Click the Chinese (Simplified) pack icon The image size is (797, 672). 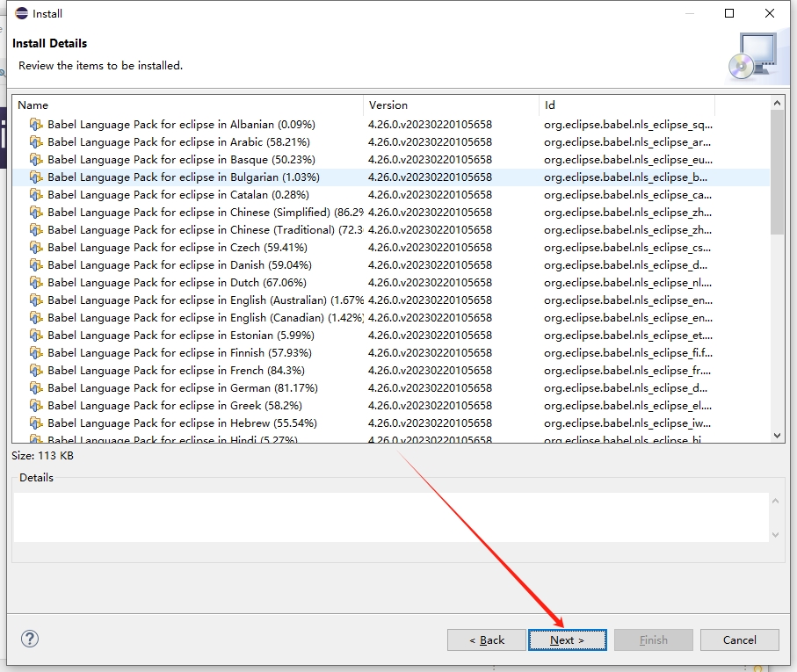35,213
